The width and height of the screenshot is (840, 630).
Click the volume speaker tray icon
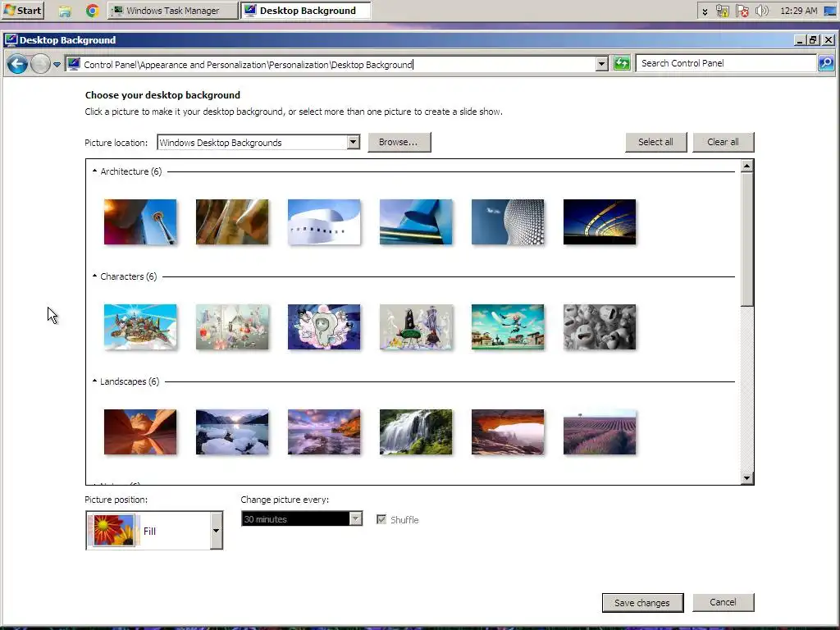pos(761,11)
